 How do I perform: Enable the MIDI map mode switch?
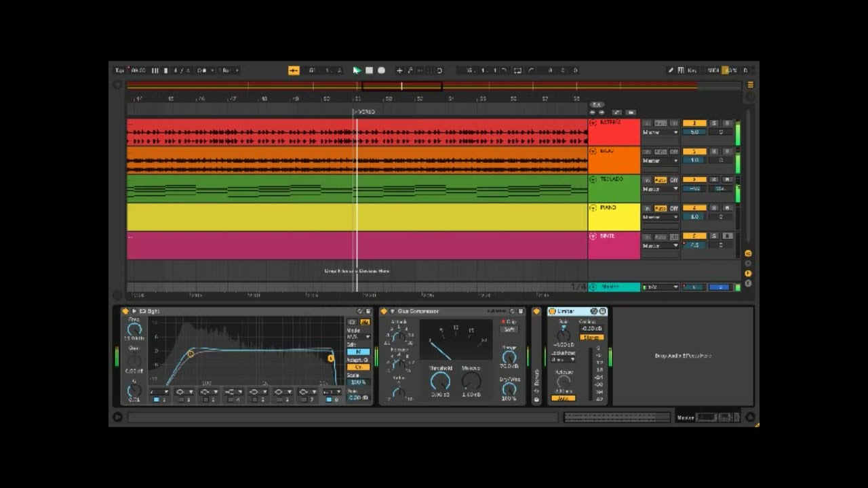pyautogui.click(x=713, y=70)
